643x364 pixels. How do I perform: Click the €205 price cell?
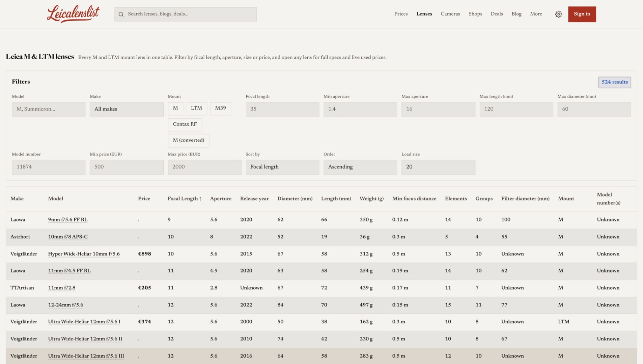point(144,288)
